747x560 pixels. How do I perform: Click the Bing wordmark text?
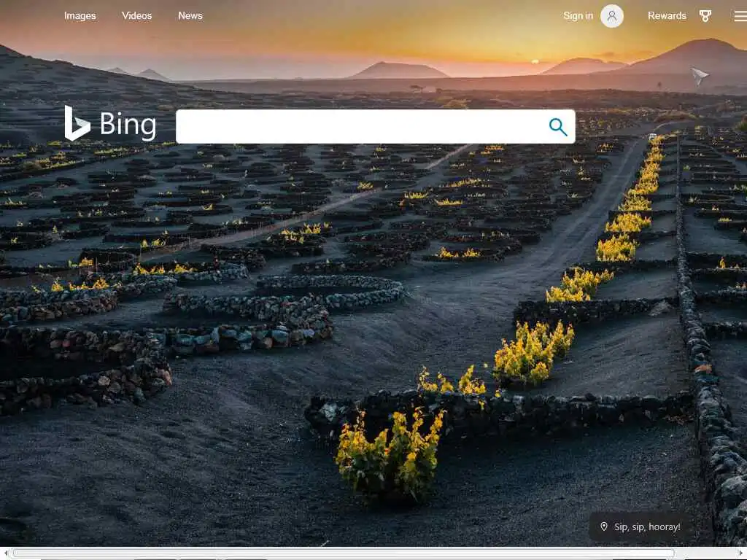coord(128,125)
